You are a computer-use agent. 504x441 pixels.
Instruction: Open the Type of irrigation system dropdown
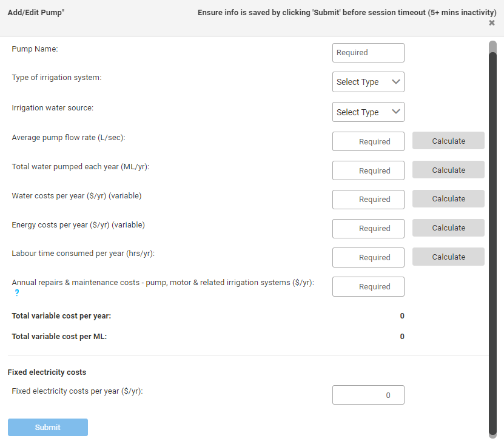point(368,82)
